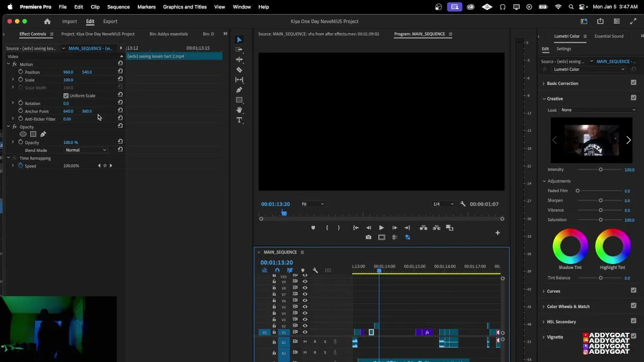Toggle timeline snap magnet icon
This screenshot has width=644, height=362.
click(x=277, y=270)
